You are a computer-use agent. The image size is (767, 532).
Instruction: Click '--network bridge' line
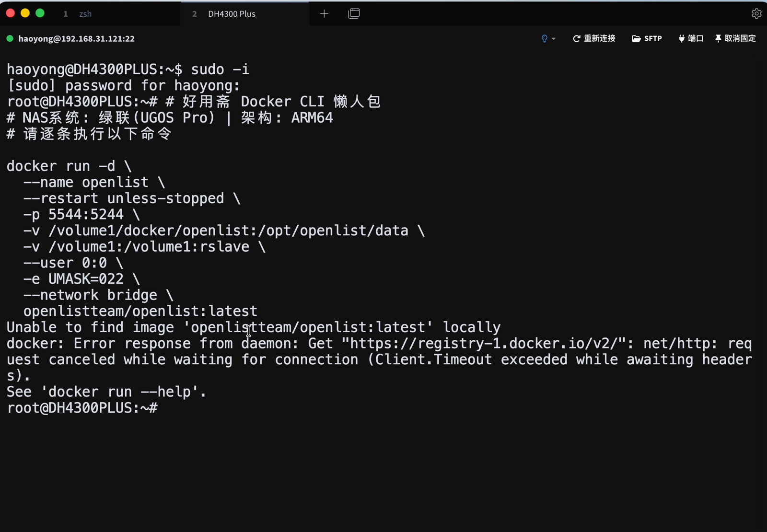pyautogui.click(x=98, y=295)
